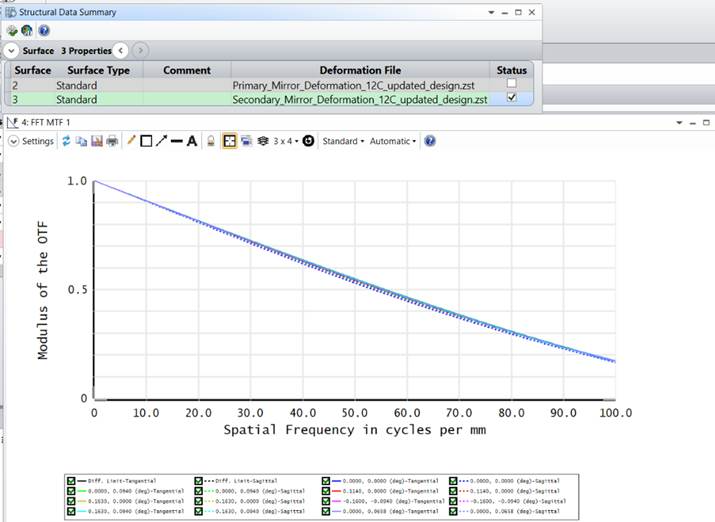
Task: Select the Primary_Mirror_Deformation file row
Action: (x=359, y=86)
